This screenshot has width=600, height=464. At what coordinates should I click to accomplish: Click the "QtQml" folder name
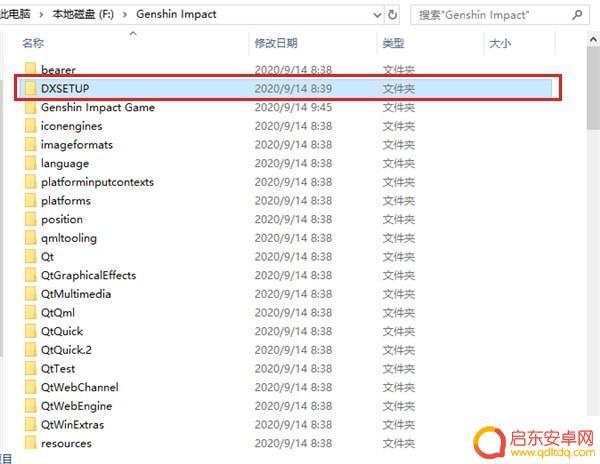pos(58,313)
